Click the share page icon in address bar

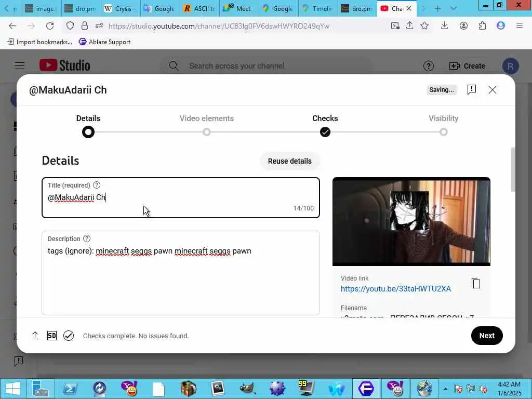click(x=410, y=26)
